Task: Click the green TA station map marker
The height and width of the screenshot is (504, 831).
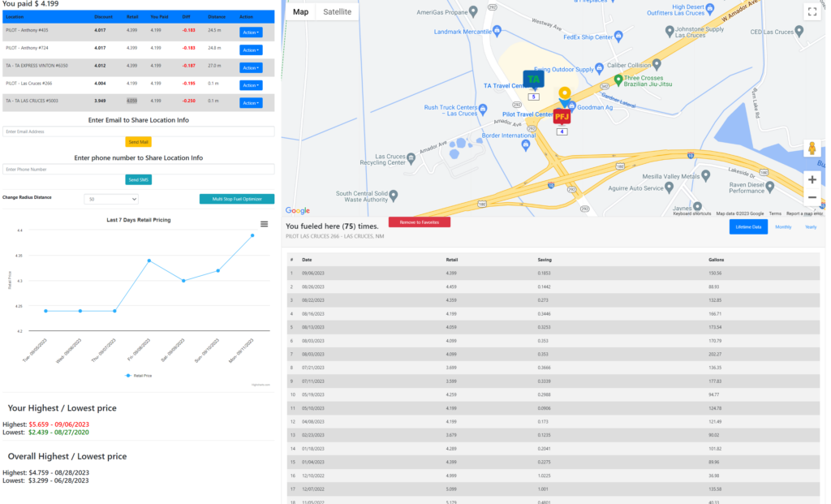Action: coord(533,80)
